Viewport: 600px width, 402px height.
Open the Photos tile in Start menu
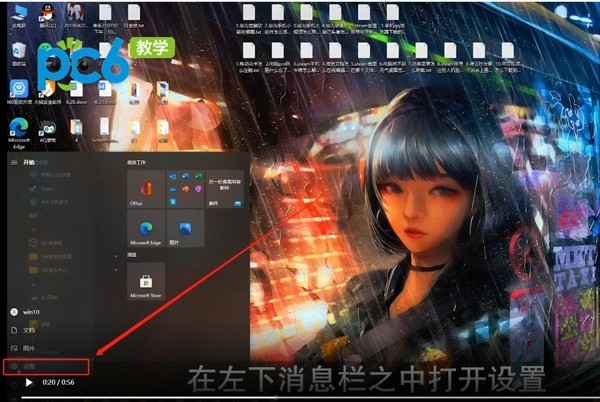(185, 228)
